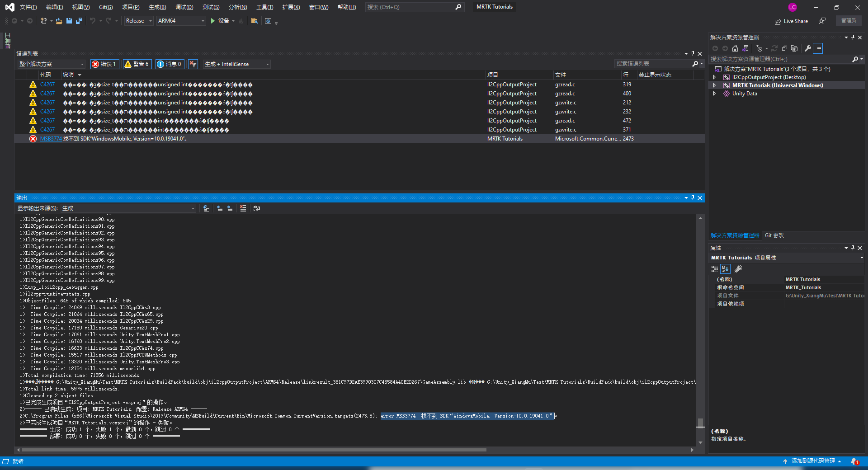Toggle the 警告 6 warnings filter

pos(137,64)
